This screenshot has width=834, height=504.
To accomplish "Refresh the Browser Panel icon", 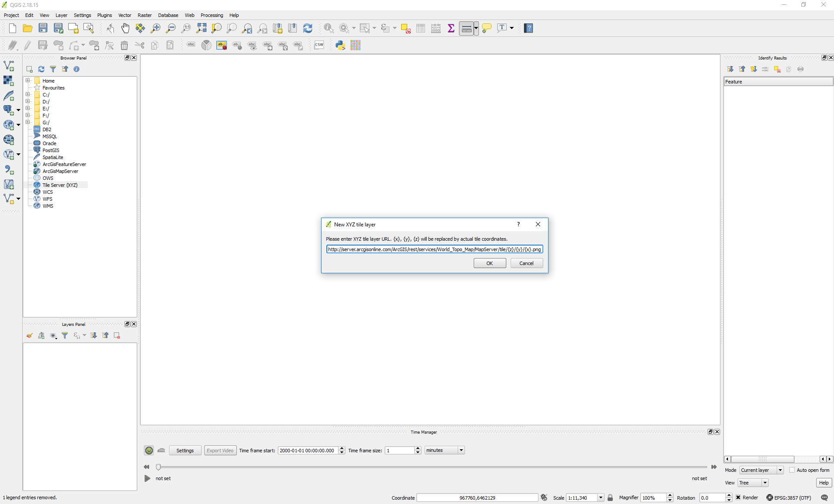I will [x=41, y=69].
